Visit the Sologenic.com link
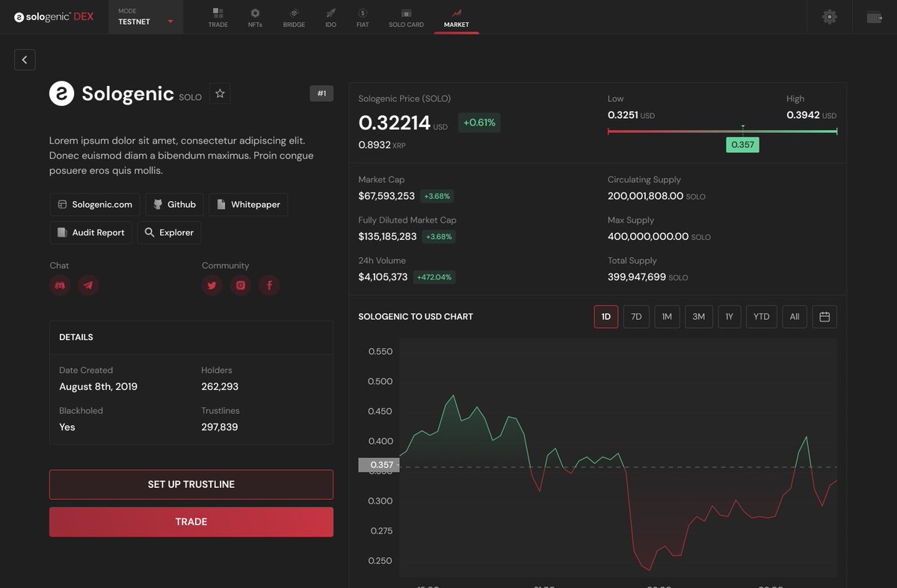The image size is (897, 588). coord(95,204)
